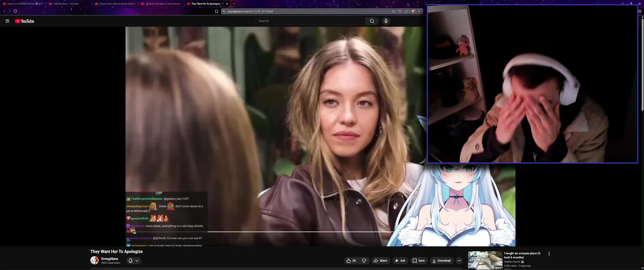Open the zoom magnifier icon in the address bar
644x270 pixels.
tap(400, 11)
